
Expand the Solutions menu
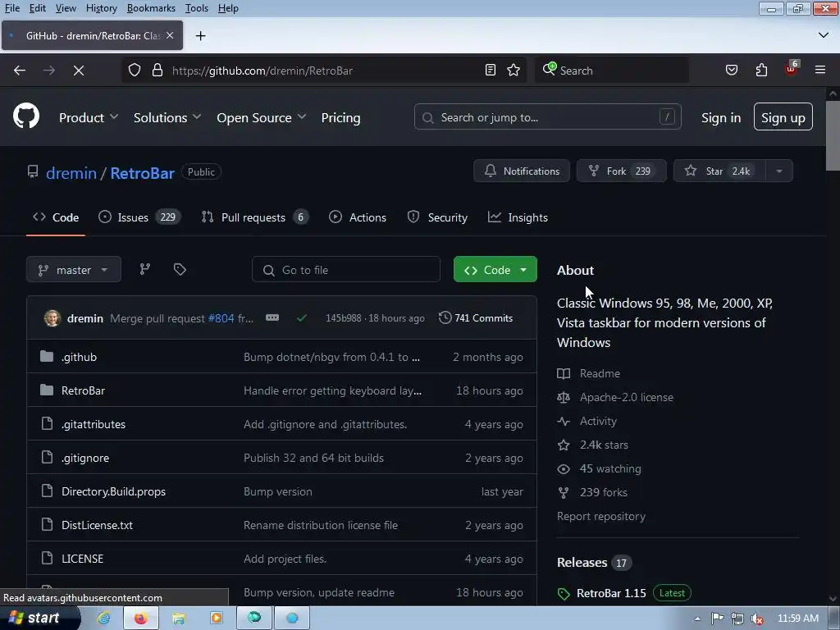(x=167, y=118)
